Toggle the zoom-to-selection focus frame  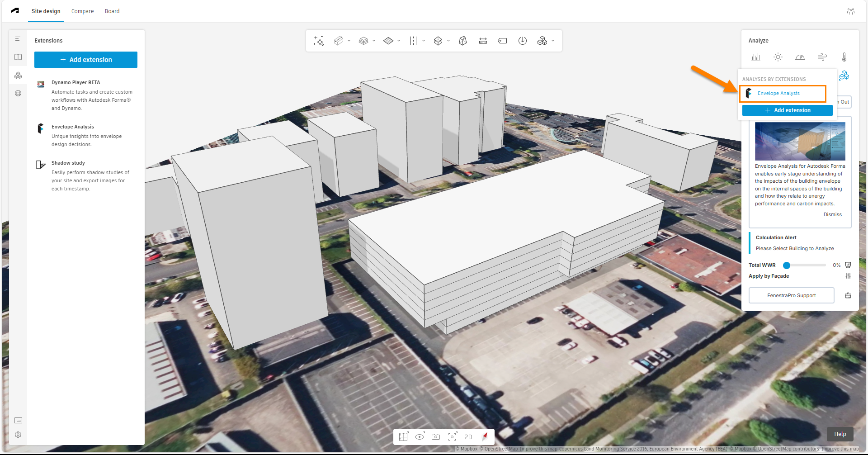452,437
